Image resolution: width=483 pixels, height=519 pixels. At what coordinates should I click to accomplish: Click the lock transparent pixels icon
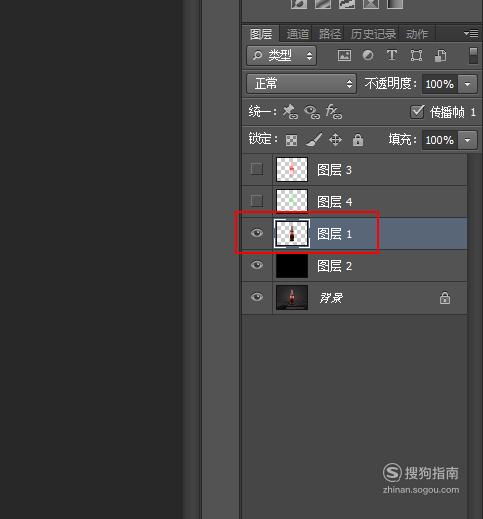[291, 140]
